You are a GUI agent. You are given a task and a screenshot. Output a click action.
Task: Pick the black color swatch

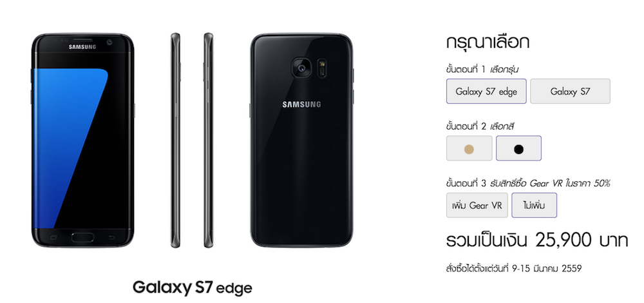(518, 148)
